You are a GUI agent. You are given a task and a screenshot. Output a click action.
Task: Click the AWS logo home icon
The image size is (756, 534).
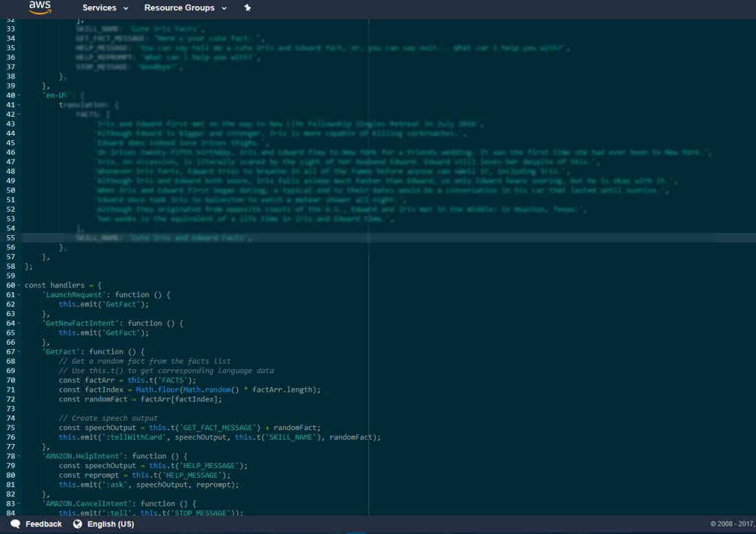pos(40,8)
